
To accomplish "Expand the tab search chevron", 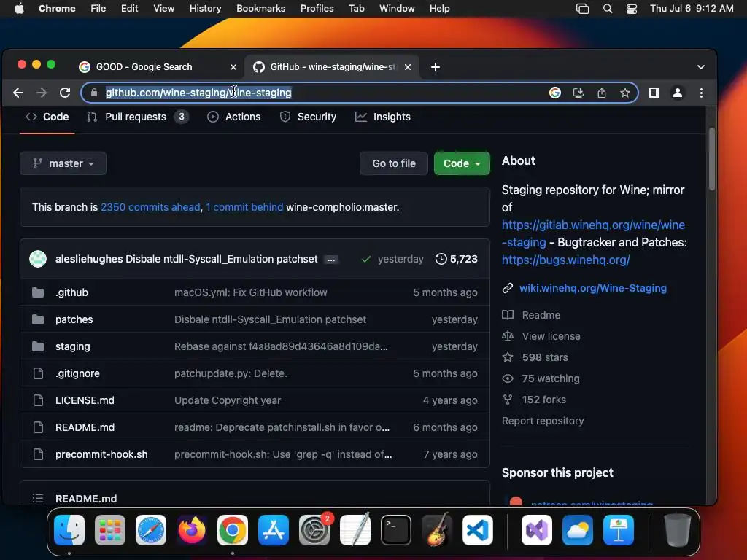I will click(701, 67).
